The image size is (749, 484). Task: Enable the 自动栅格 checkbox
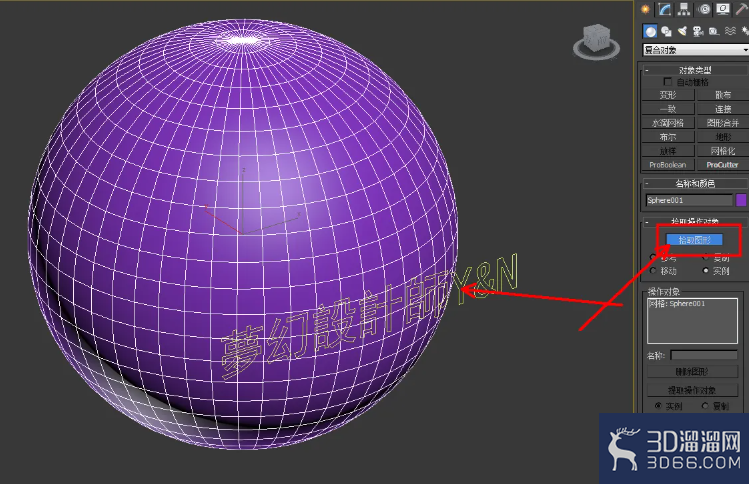pyautogui.click(x=668, y=82)
